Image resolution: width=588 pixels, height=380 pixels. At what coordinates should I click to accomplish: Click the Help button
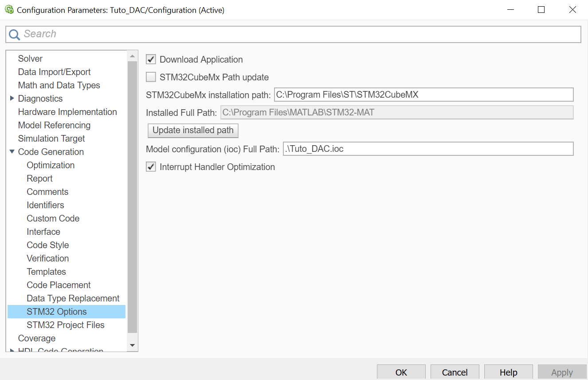508,372
